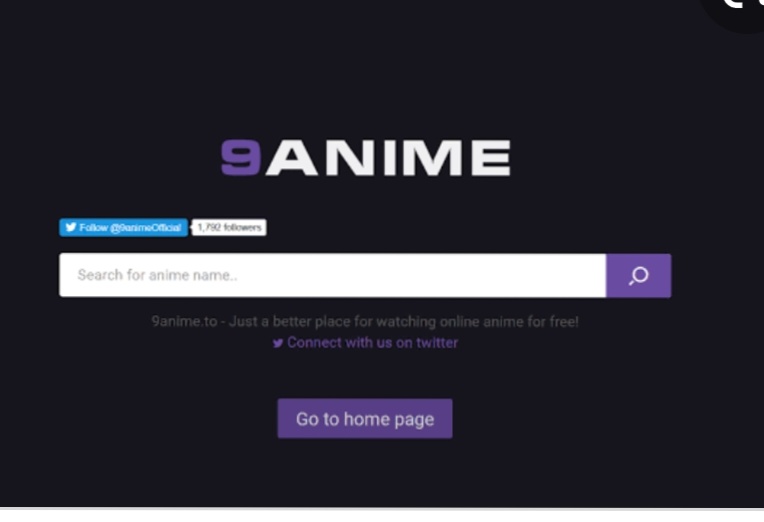This screenshot has width=764, height=522.
Task: Click the 9anime.to tagline text
Action: point(365,322)
